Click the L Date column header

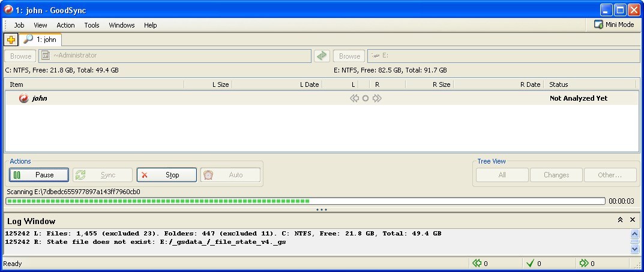tap(277, 84)
